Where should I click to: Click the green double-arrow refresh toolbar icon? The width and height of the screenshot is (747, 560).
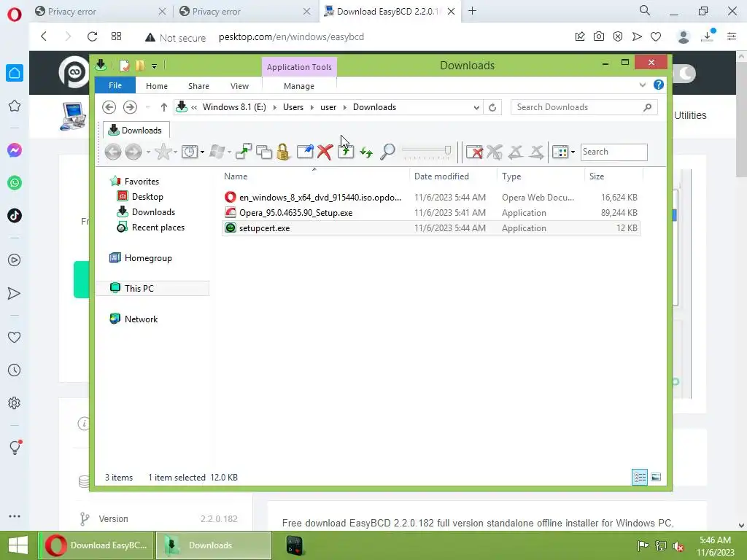pyautogui.click(x=366, y=152)
